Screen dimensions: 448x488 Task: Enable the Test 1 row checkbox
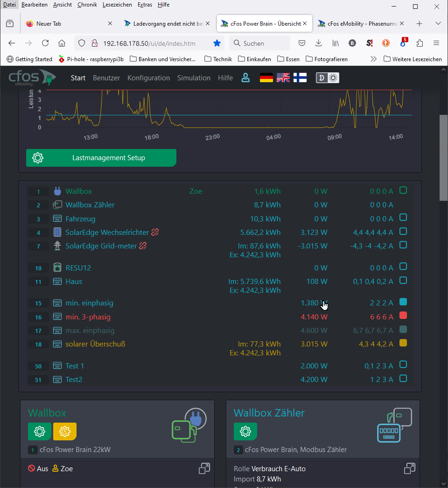point(403,364)
